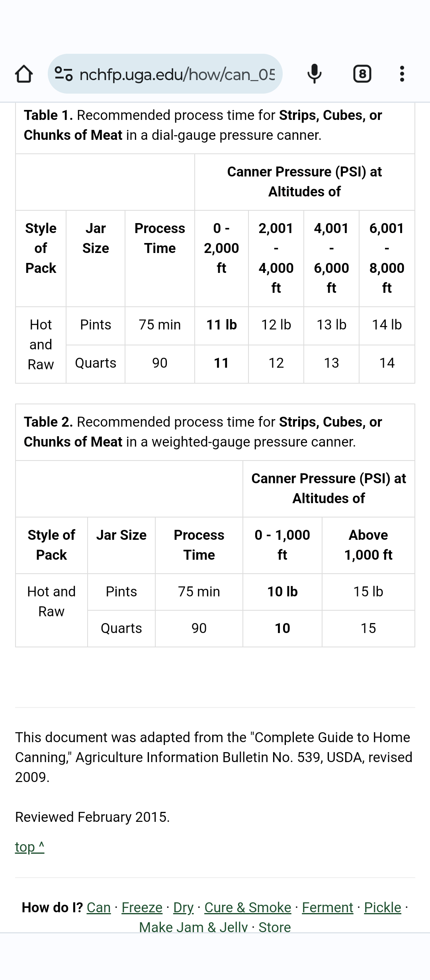Click the "Above 1,000 ft" column header
Viewport: 430px width, 980px height.
pos(368,545)
